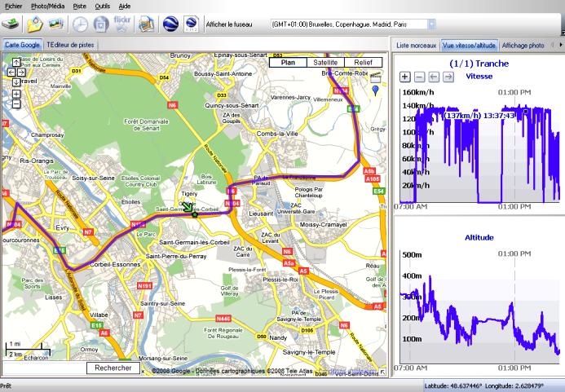Switch map to Plan view
The height and width of the screenshot is (392, 565).
pos(288,62)
